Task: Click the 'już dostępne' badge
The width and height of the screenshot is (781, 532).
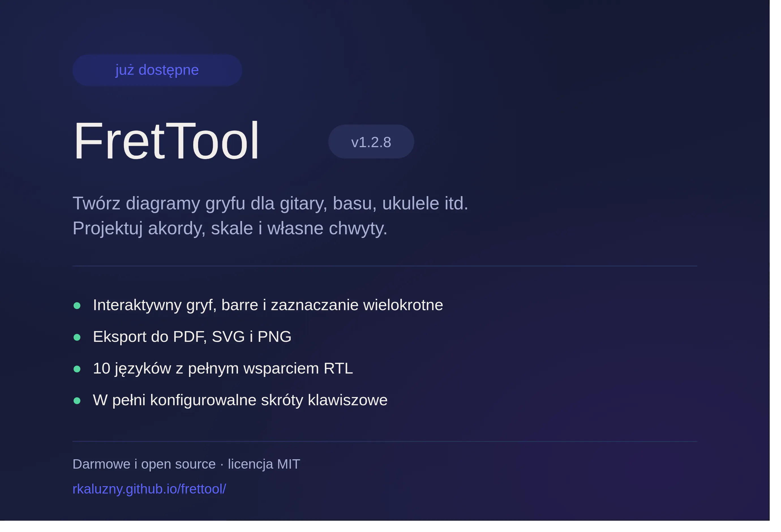Action: 157,70
